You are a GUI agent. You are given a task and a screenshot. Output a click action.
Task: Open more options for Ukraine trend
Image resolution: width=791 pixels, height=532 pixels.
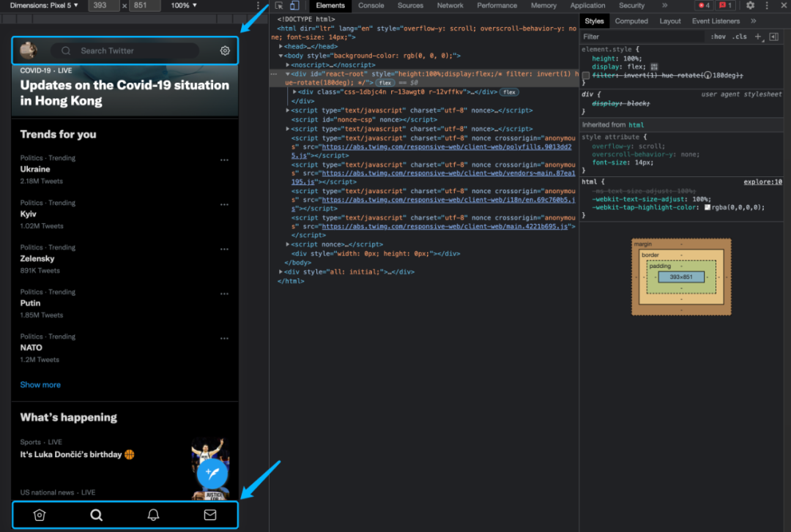point(225,160)
